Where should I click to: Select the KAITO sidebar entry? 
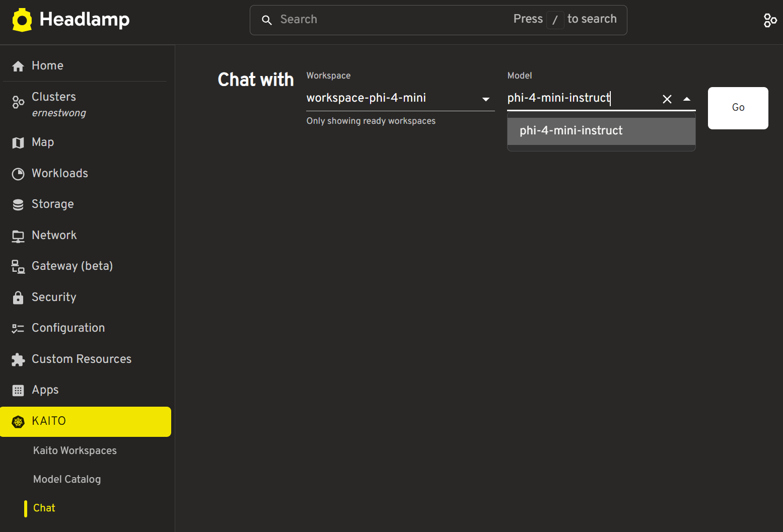86,422
